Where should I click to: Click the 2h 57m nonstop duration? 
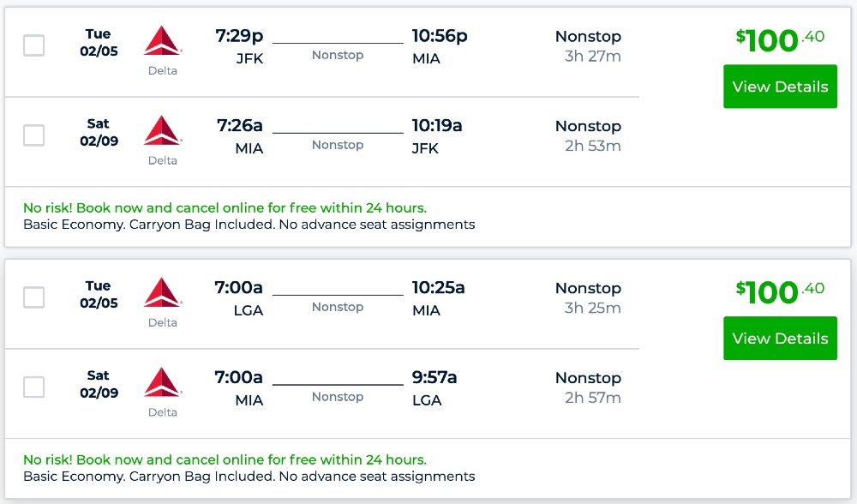(x=592, y=398)
